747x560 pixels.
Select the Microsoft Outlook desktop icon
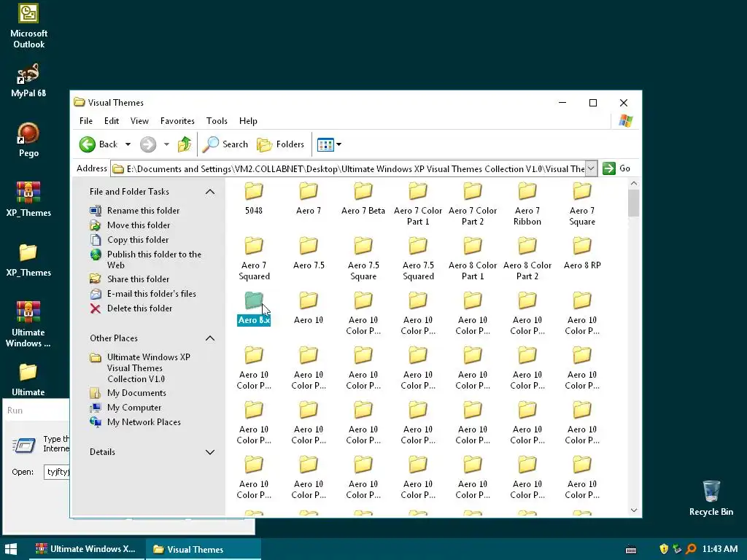coord(28,26)
